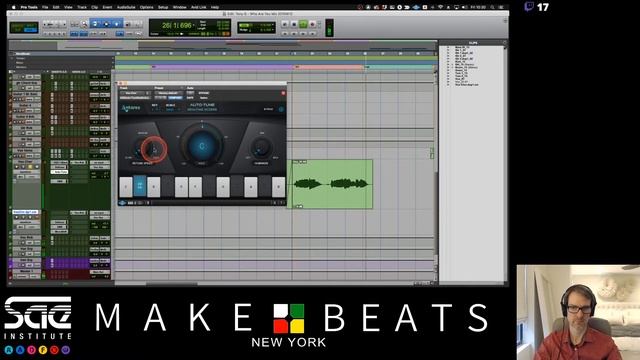Click the Wi-Fi icon in the menu bar
Image resolution: width=640 pixels, height=360 pixels.
(x=440, y=7)
